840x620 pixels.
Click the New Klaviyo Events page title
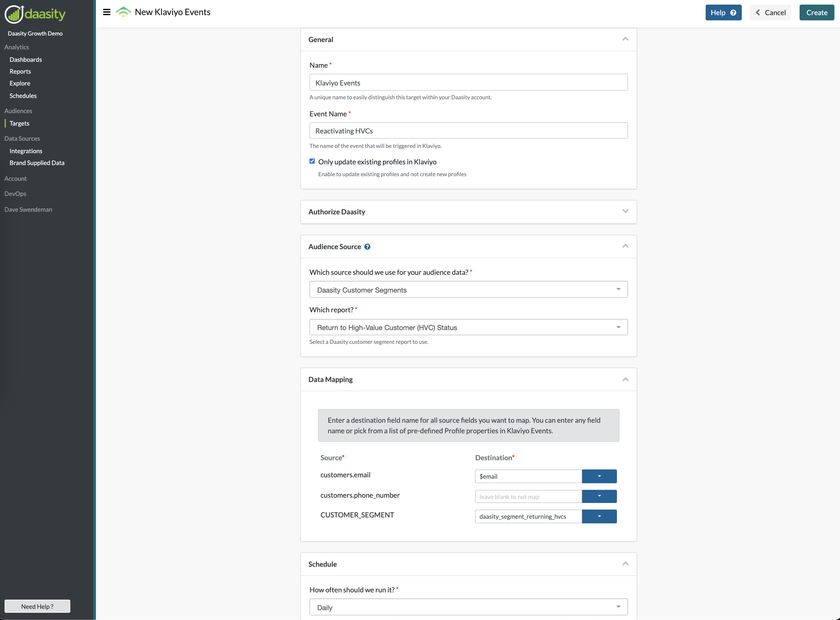pos(172,12)
